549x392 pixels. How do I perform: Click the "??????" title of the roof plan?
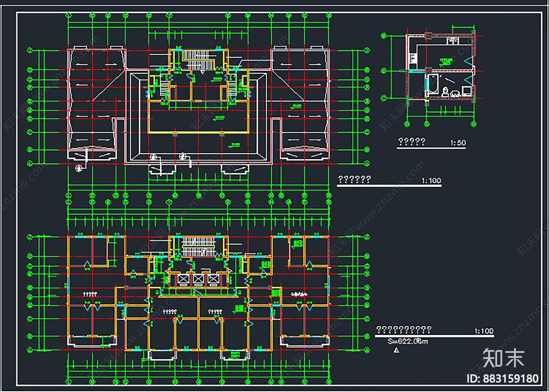click(x=354, y=179)
